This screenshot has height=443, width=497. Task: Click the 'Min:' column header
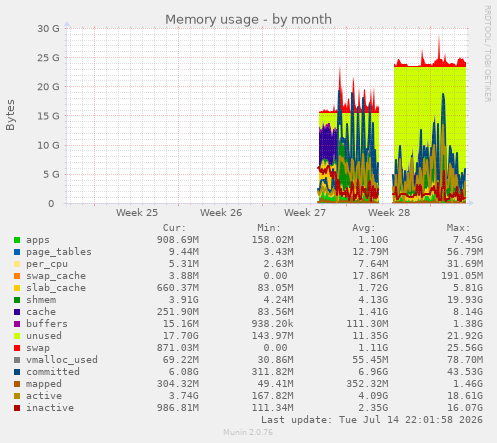click(269, 228)
